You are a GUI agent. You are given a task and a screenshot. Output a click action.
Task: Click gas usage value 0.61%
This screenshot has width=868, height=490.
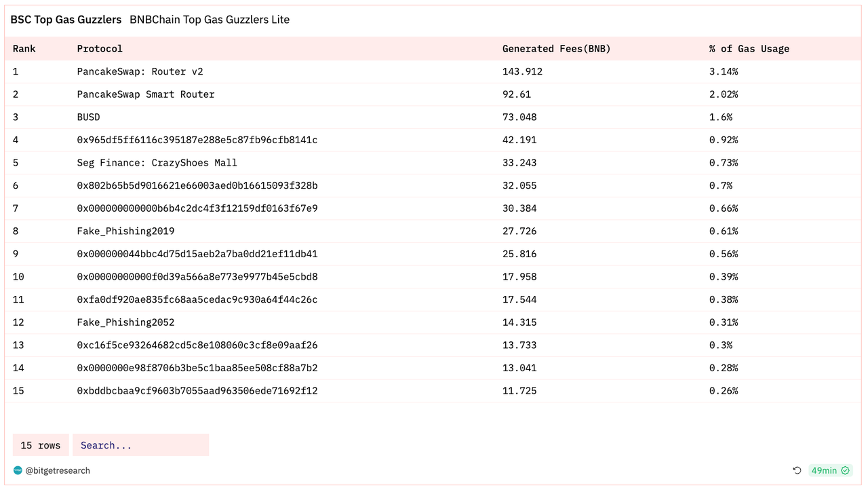coord(724,231)
